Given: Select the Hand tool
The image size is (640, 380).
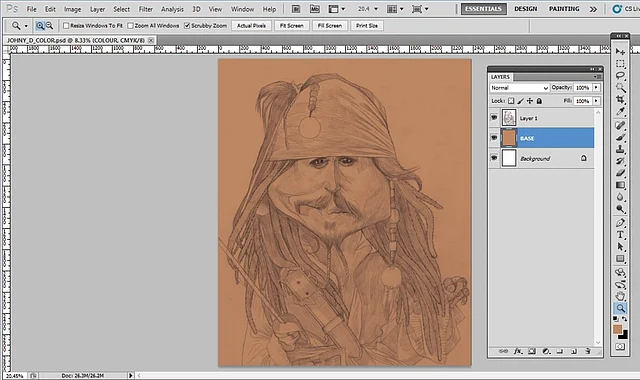Looking at the screenshot, I should tap(620, 296).
